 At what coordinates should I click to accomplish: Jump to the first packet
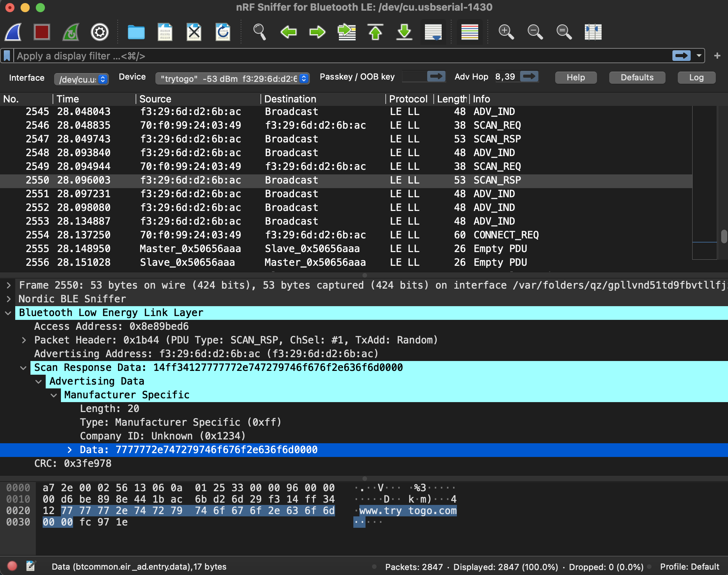pyautogui.click(x=375, y=32)
